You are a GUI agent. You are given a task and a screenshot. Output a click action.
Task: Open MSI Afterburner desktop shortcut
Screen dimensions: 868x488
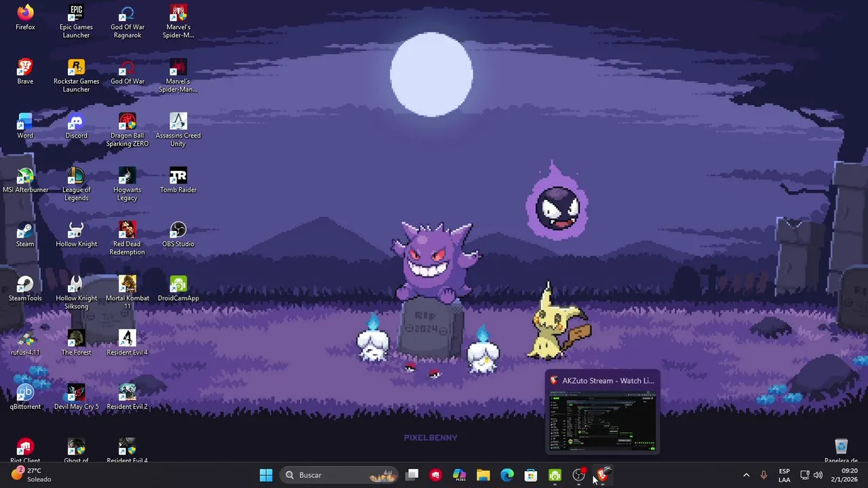pyautogui.click(x=25, y=180)
